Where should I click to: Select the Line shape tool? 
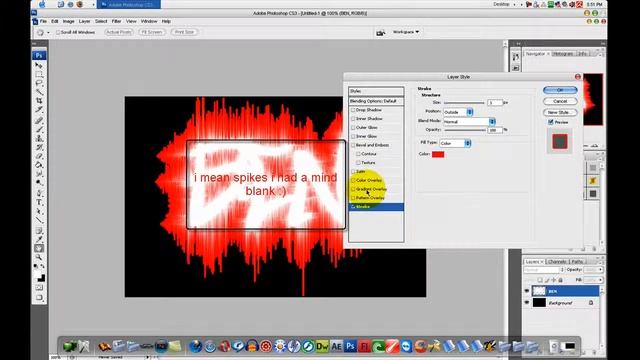[39, 220]
